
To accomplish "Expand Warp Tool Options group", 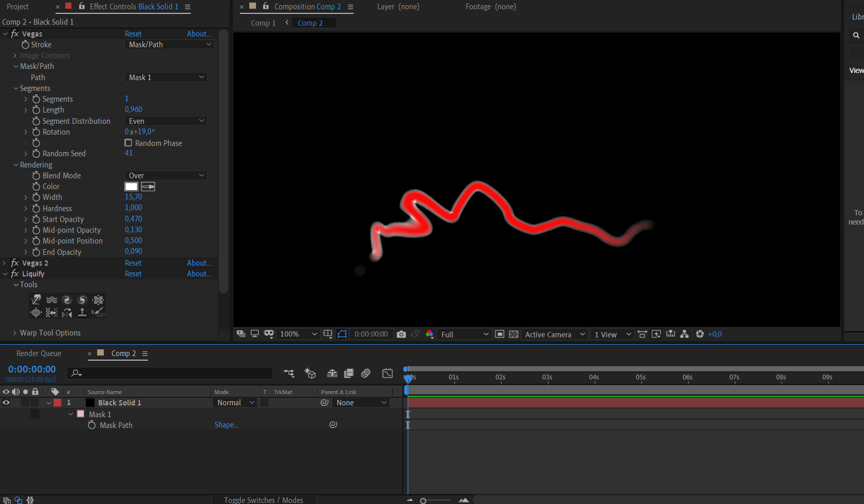I will (x=15, y=333).
